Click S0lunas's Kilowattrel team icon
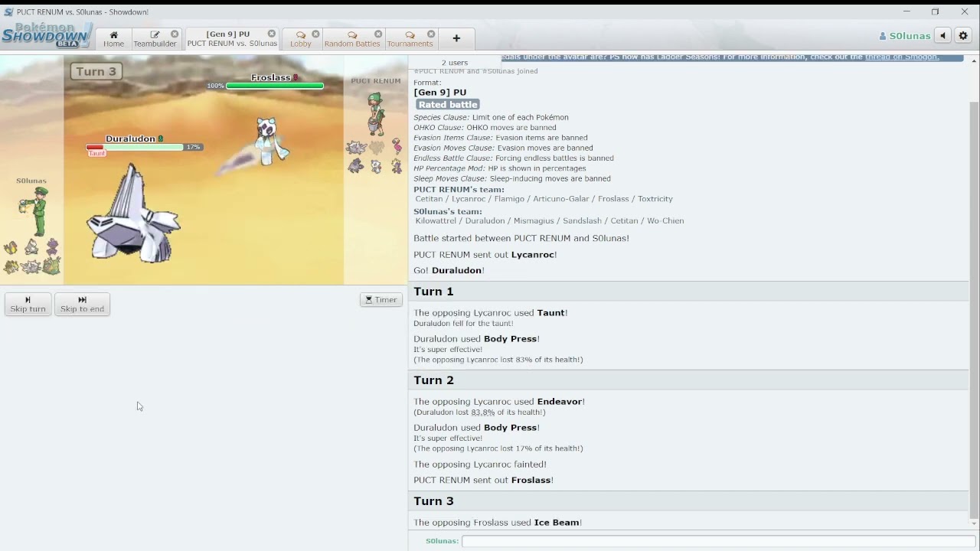This screenshot has height=551, width=980. coord(11,247)
